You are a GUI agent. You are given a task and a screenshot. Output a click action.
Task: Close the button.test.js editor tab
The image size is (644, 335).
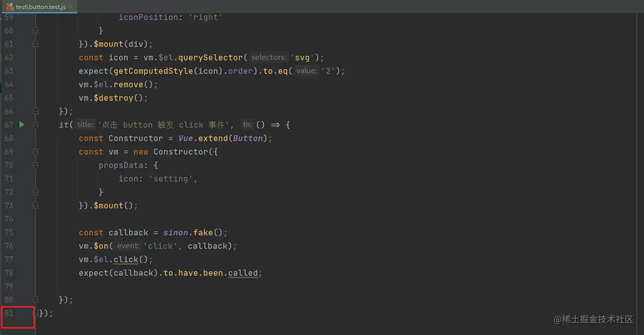71,6
